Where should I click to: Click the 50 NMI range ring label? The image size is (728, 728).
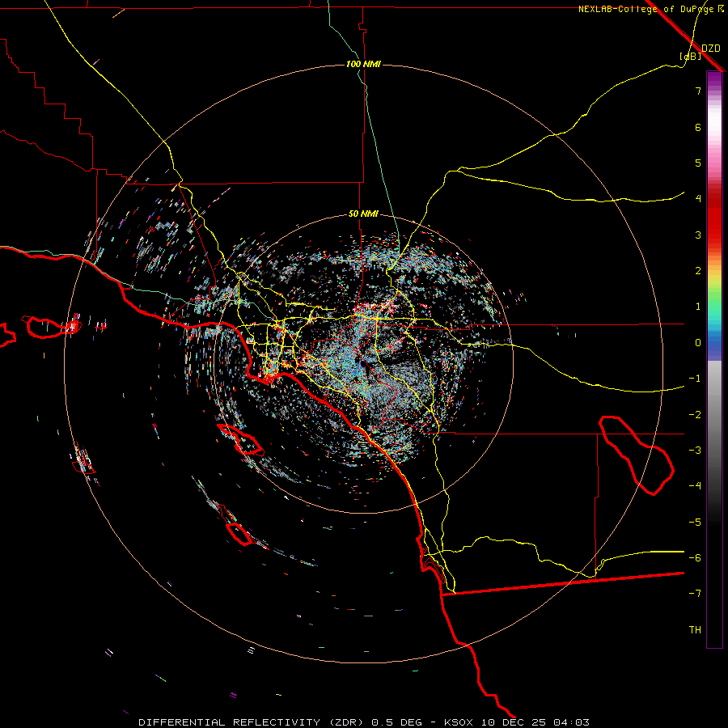click(363, 214)
